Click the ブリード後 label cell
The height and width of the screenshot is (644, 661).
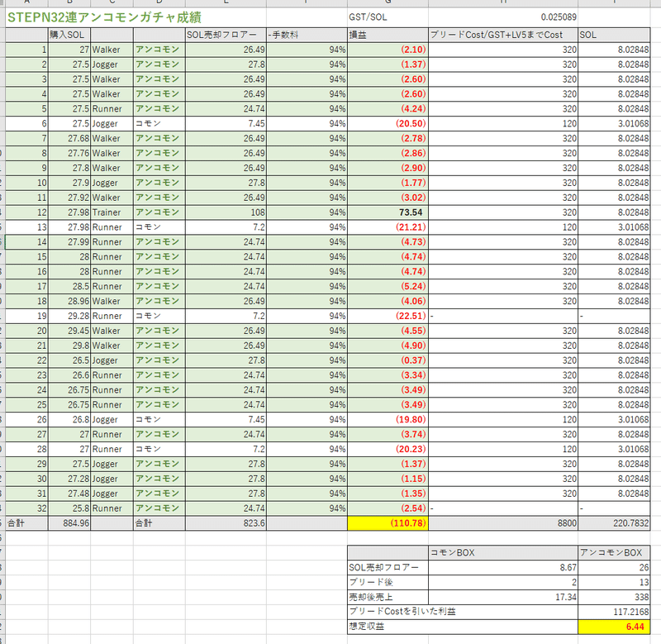point(388,583)
